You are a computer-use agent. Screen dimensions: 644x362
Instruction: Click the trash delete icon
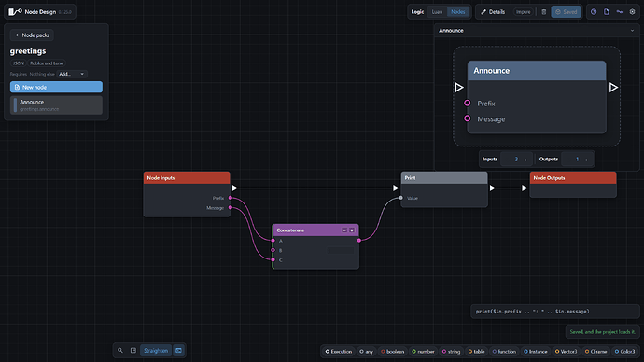pyautogui.click(x=544, y=12)
